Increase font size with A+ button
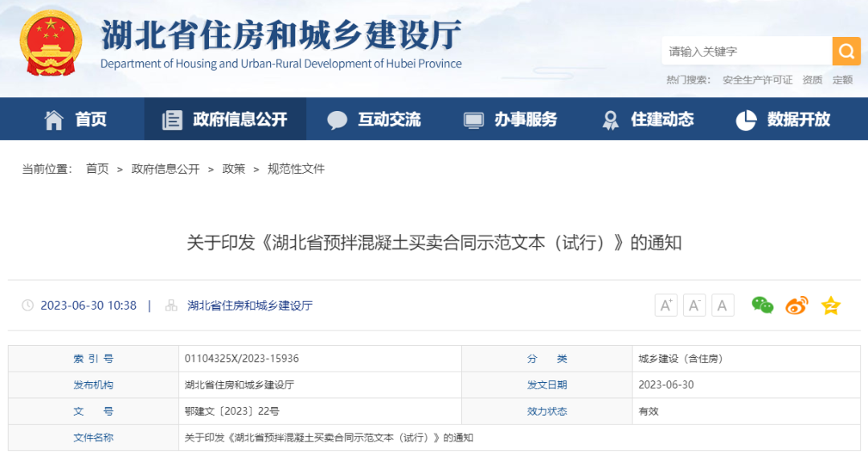 [666, 306]
